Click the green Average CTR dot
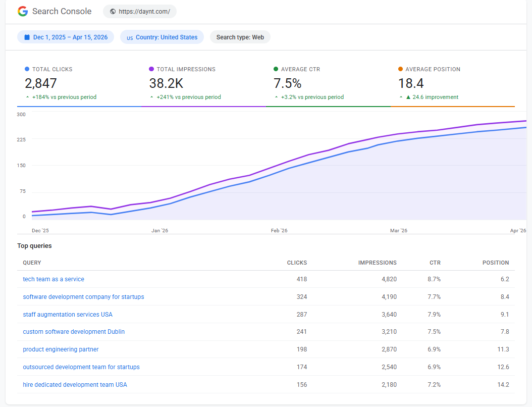This screenshot has width=532, height=407. tap(276, 69)
